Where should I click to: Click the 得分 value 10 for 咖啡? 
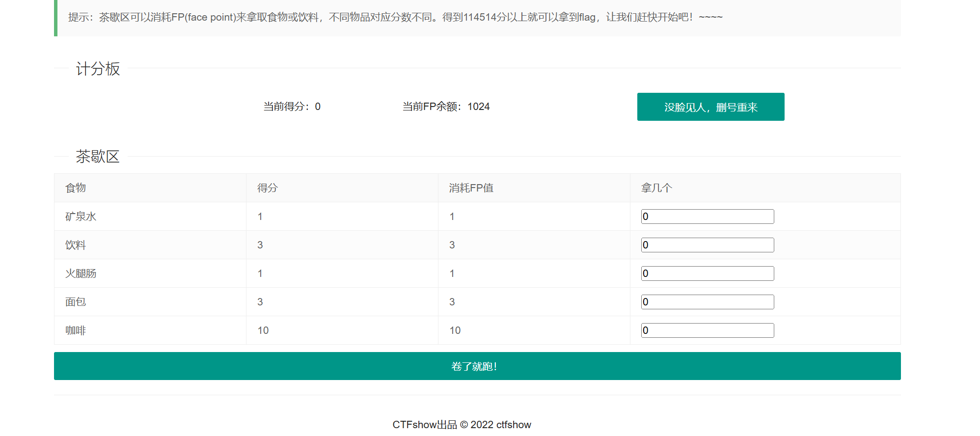263,330
